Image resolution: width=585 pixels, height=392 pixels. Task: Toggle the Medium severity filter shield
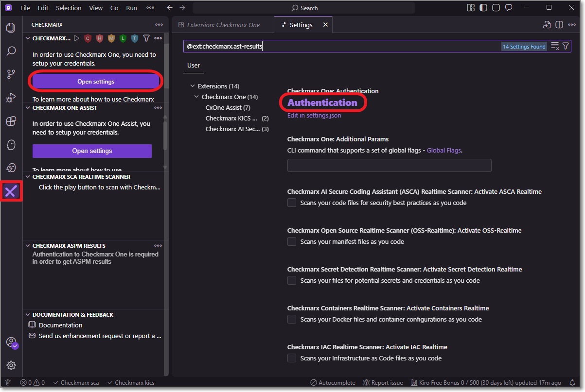point(111,38)
